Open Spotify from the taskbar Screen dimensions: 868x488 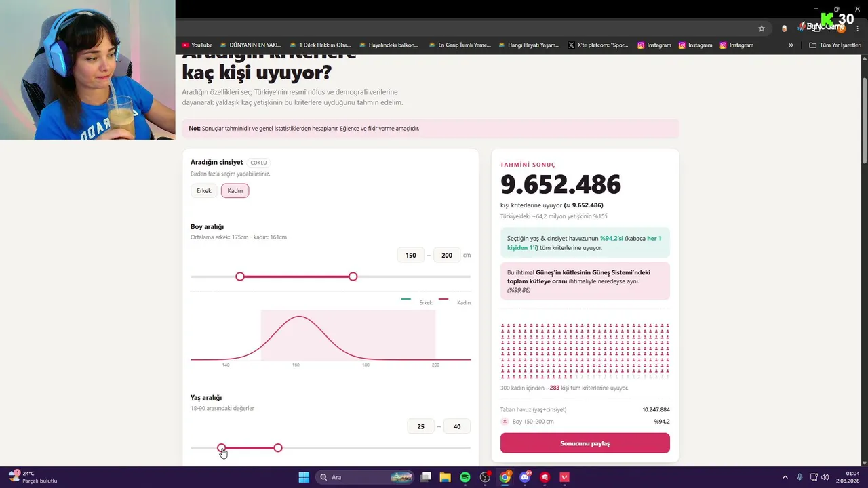[x=465, y=477]
